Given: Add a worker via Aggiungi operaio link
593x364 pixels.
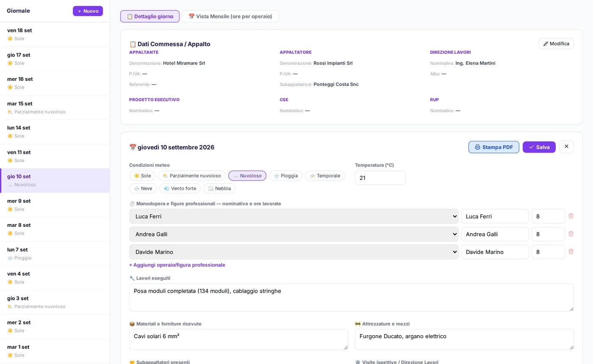Looking at the screenshot, I should (177, 265).
